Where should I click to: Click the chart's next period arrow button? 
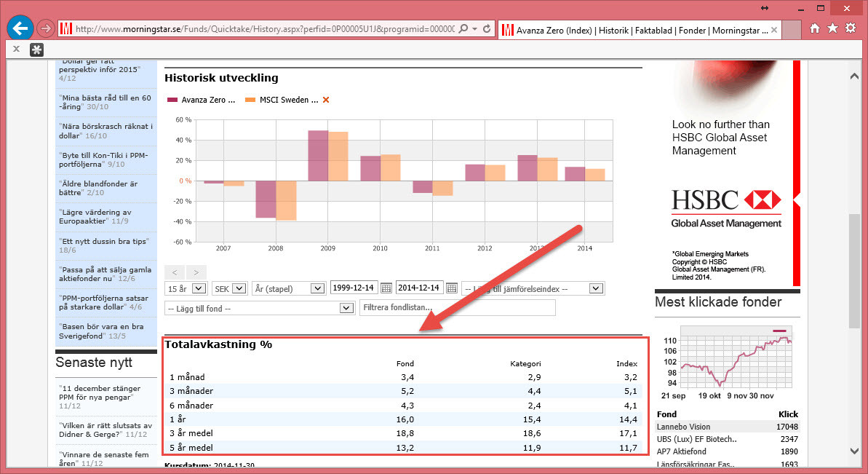pyautogui.click(x=196, y=272)
